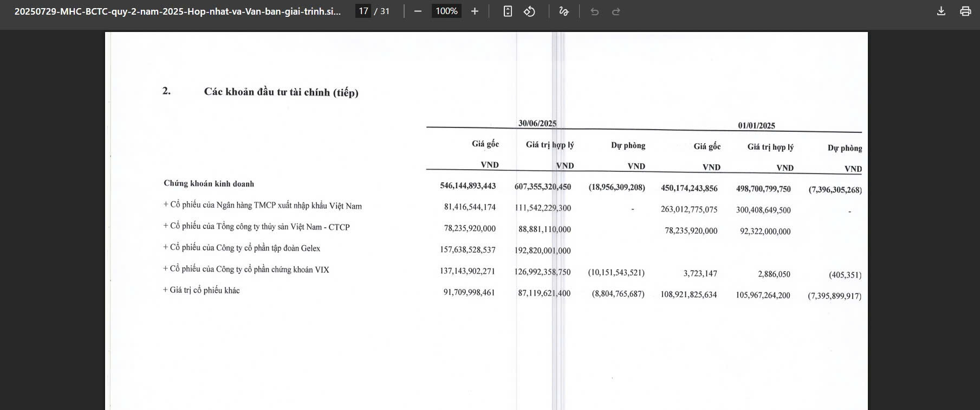Viewport: 980px width, 410px height.
Task: Toggle fit to page view
Action: [508, 11]
